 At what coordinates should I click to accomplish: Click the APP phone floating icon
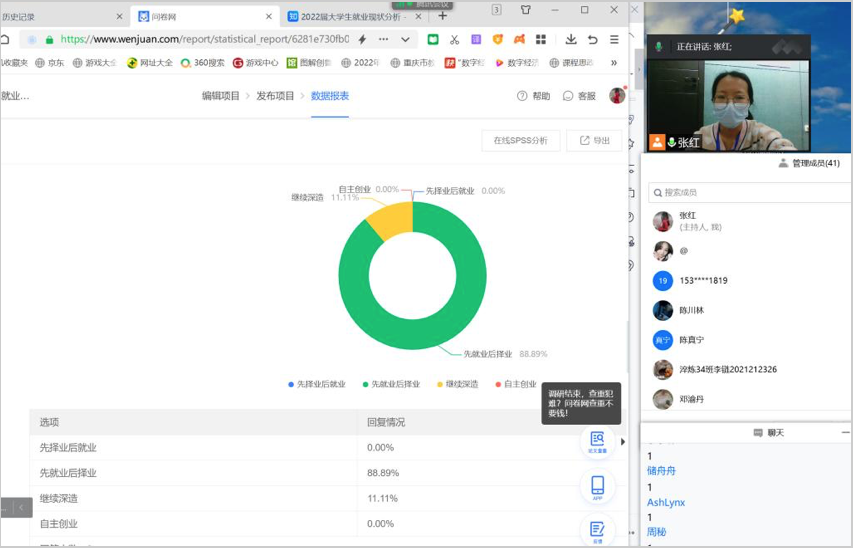(x=597, y=487)
